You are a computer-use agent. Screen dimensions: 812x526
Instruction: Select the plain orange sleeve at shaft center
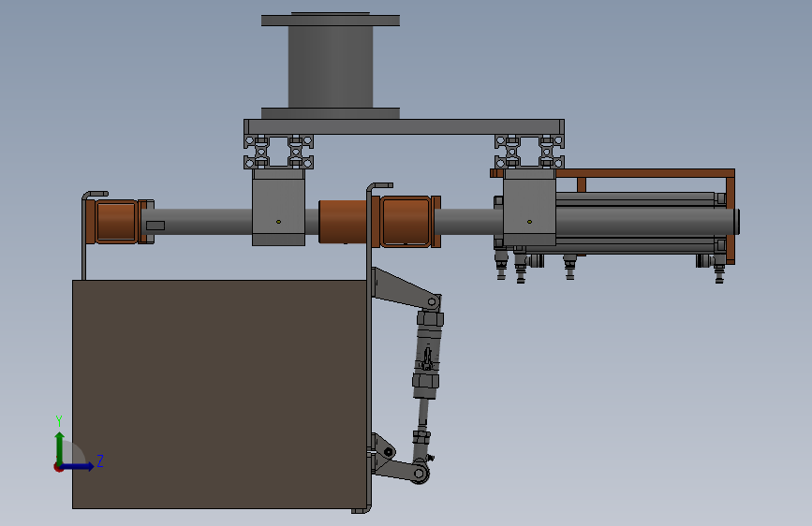pos(344,222)
